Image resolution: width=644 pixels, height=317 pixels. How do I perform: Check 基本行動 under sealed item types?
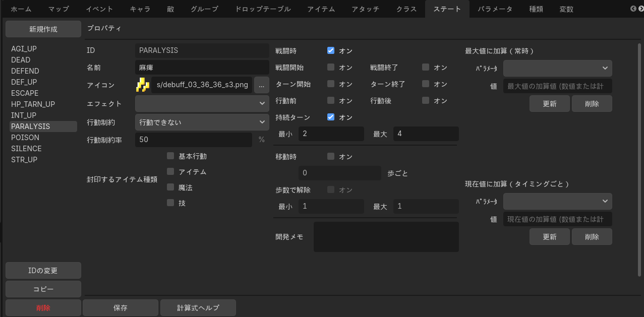170,156
